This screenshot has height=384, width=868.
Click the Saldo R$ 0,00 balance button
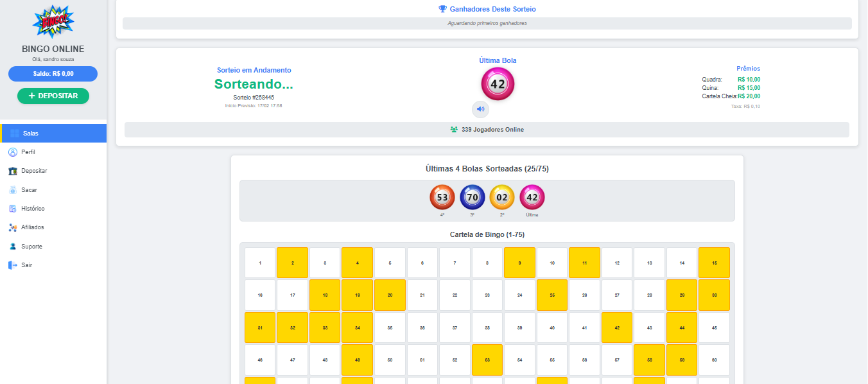(53, 74)
